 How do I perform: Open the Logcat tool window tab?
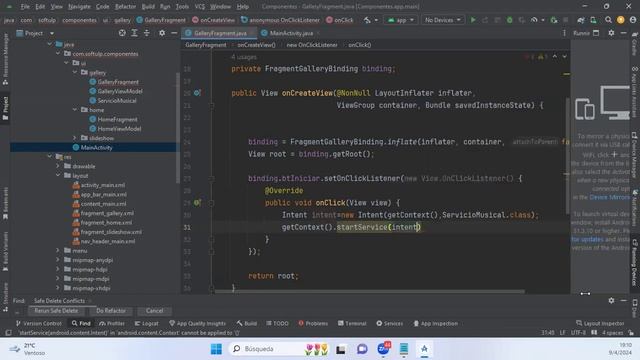[147, 323]
